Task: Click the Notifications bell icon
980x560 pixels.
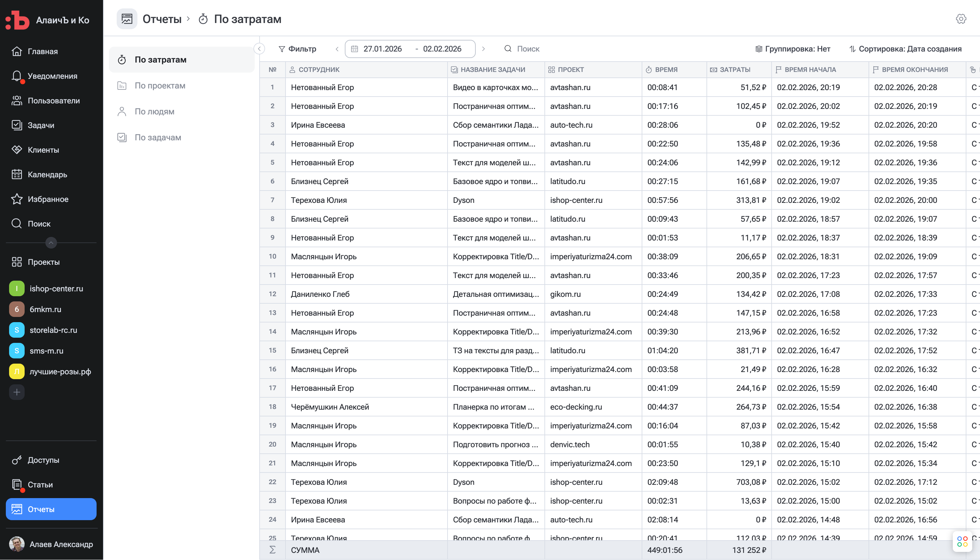Action: tap(17, 76)
